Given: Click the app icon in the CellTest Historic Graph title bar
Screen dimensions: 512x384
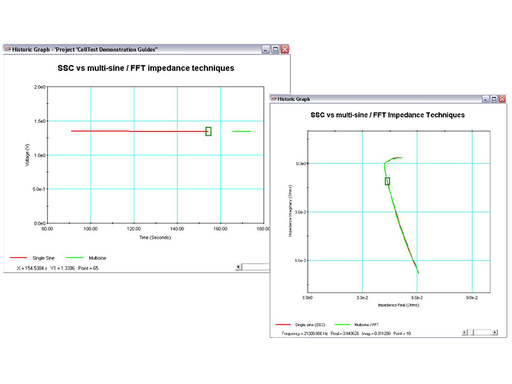Looking at the screenshot, I should click(x=7, y=49).
